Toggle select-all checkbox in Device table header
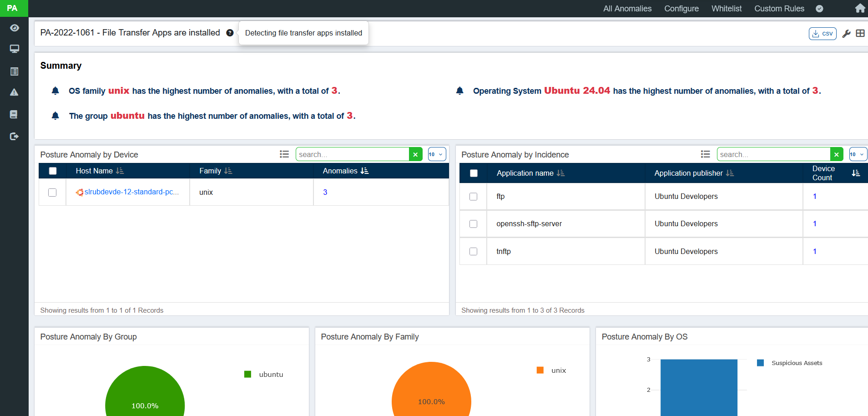The image size is (868, 416). click(53, 171)
